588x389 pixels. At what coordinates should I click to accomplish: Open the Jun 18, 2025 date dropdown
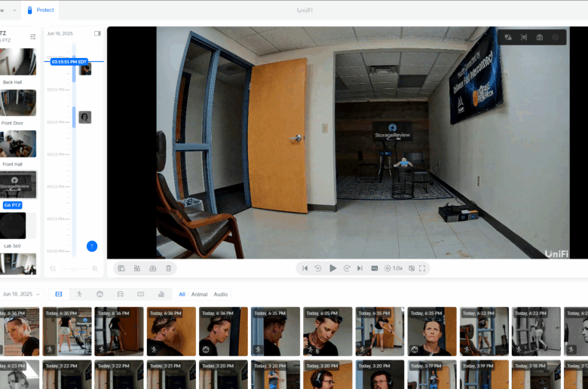click(x=22, y=294)
